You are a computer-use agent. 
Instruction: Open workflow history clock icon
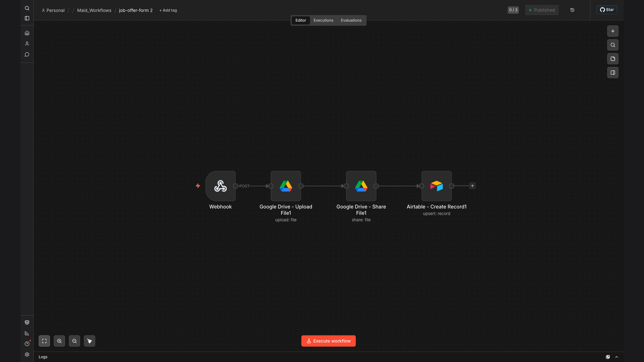[572, 10]
